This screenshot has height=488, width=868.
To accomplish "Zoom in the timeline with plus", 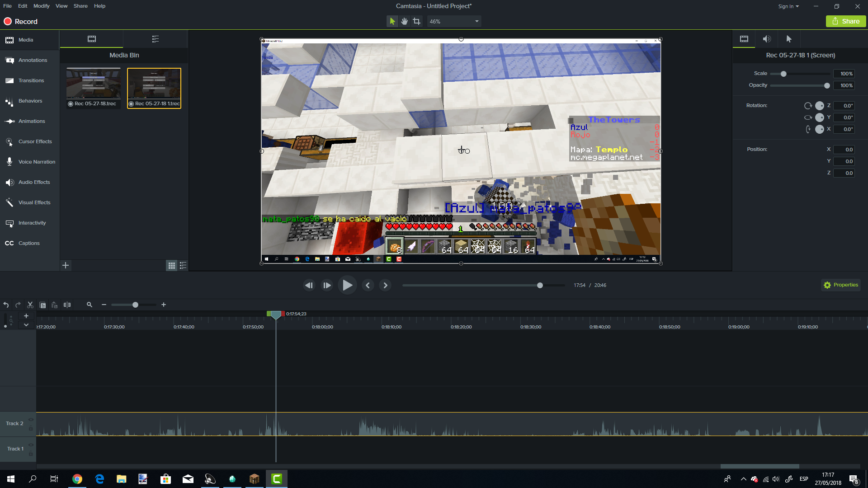I will pos(164,305).
